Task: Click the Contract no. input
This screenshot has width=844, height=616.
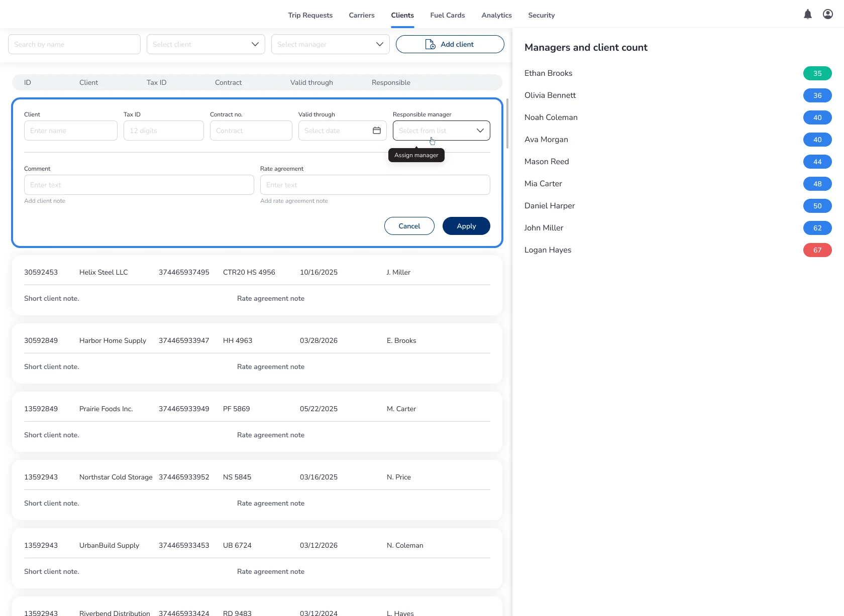Action: (251, 131)
